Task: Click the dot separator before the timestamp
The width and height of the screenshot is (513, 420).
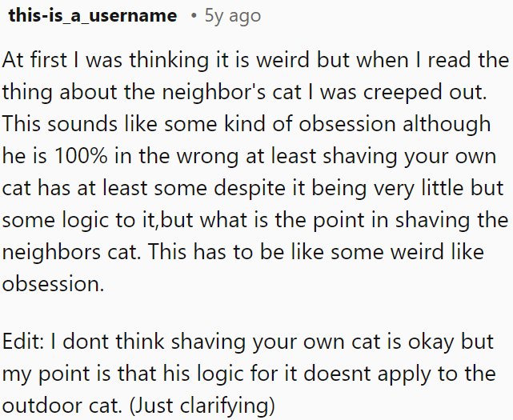Action: (194, 15)
